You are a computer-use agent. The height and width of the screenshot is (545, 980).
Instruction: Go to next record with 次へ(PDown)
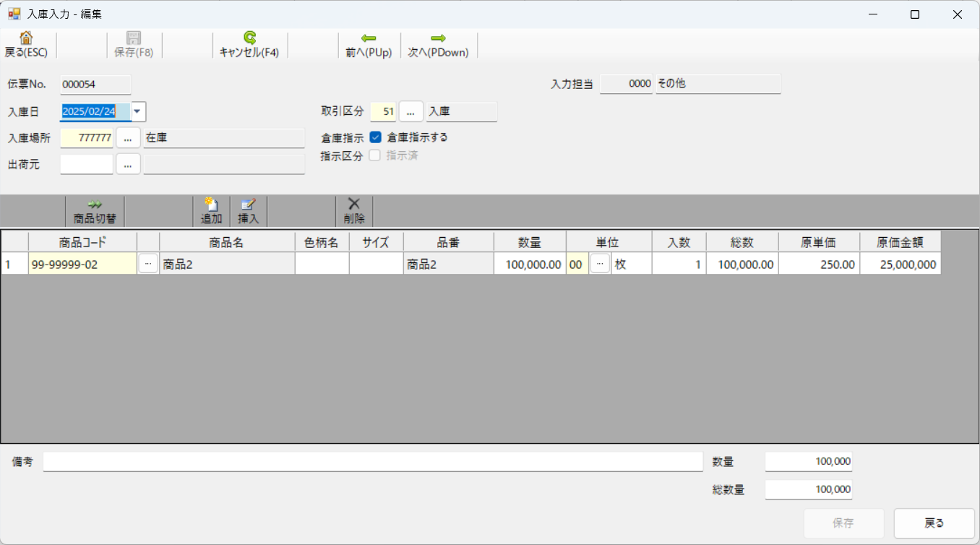(x=438, y=40)
